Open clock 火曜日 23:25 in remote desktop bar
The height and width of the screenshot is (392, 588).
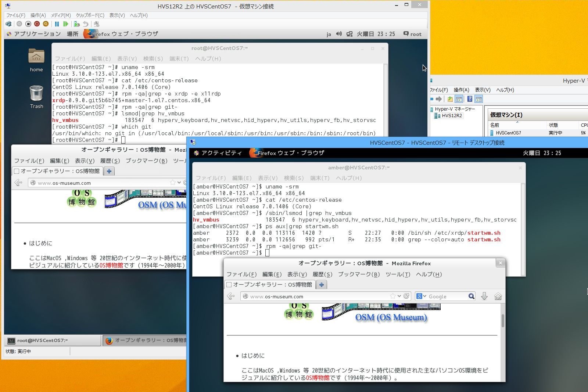(x=542, y=153)
